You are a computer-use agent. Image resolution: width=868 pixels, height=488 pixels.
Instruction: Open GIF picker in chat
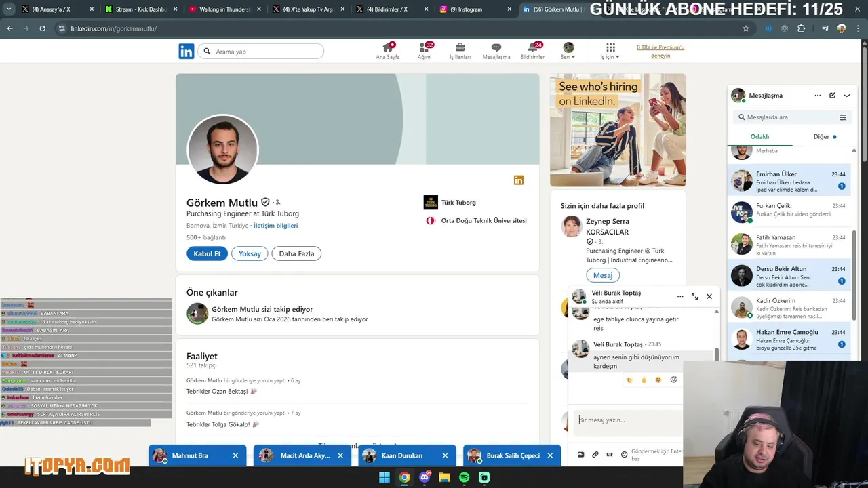click(610, 455)
